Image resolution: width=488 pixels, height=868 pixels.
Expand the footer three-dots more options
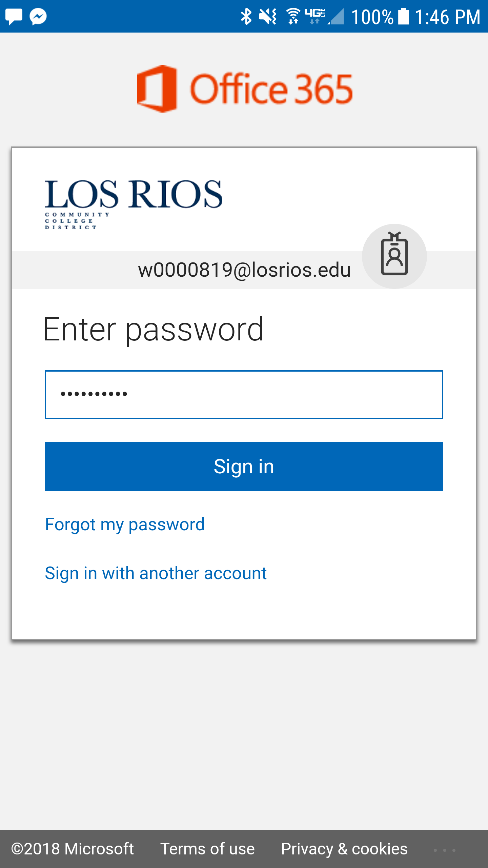click(x=445, y=850)
